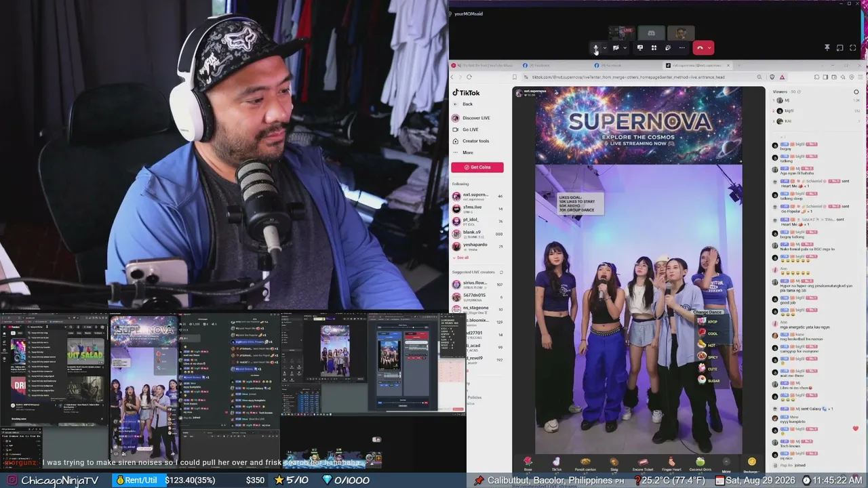This screenshot has width=868, height=488.
Task: Send a Pancit canton gift
Action: click(585, 464)
